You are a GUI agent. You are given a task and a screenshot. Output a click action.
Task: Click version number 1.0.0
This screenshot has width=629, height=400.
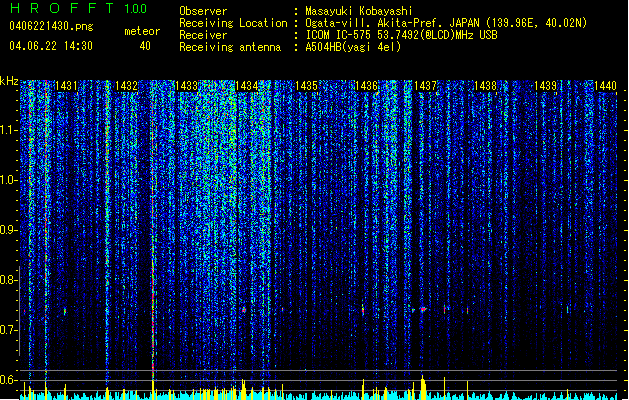[136, 8]
